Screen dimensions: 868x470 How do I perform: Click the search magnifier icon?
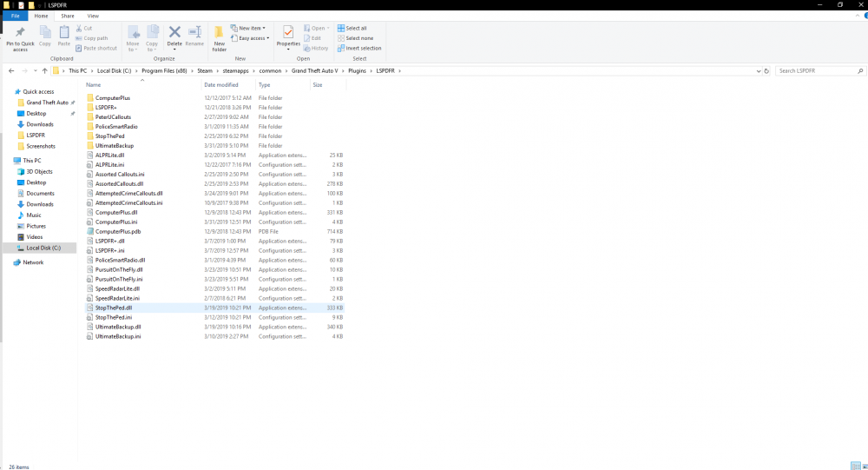click(x=860, y=71)
